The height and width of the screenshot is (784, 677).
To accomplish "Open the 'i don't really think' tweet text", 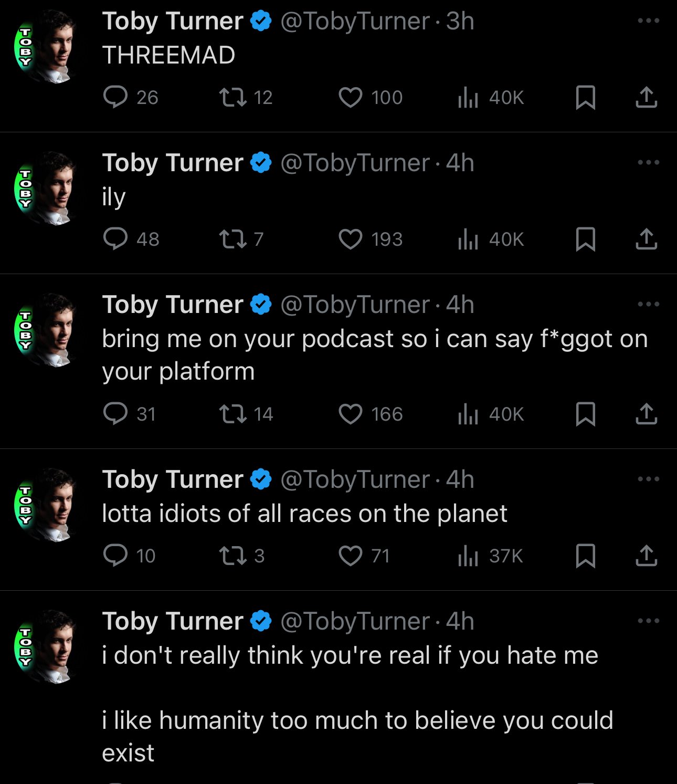I will click(350, 655).
